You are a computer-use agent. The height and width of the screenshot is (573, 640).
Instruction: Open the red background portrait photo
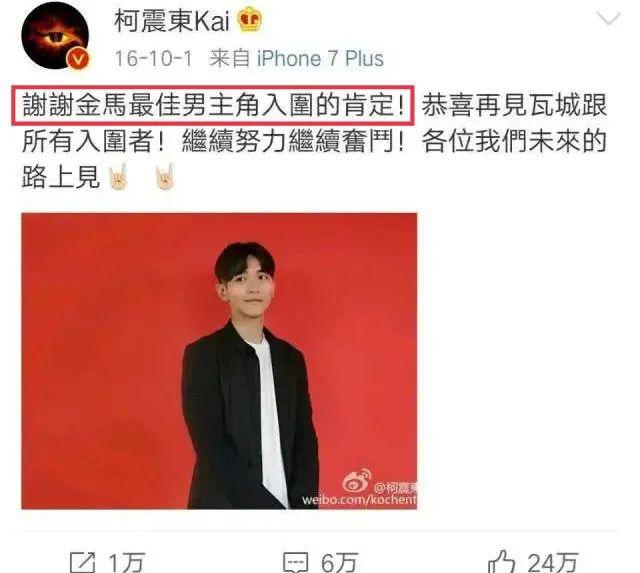coord(220,361)
